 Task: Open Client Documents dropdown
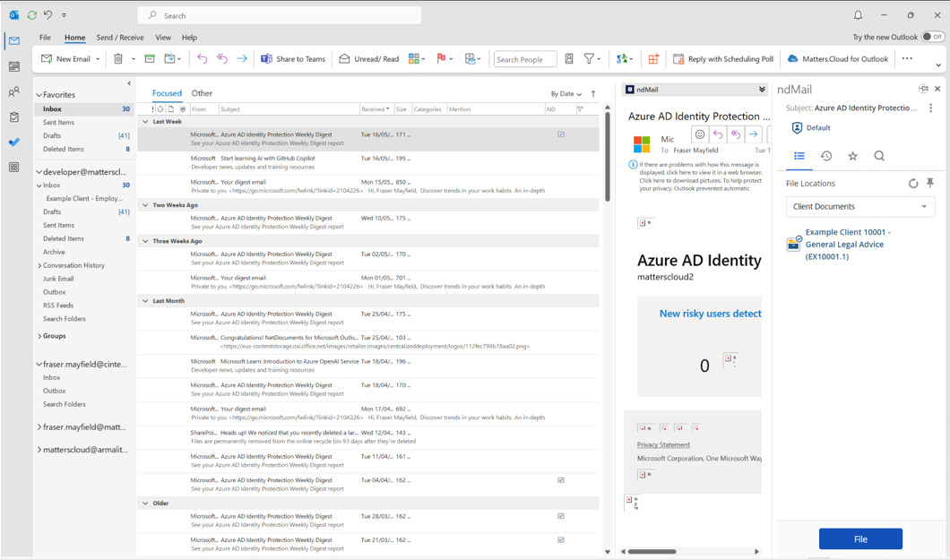[x=859, y=206]
